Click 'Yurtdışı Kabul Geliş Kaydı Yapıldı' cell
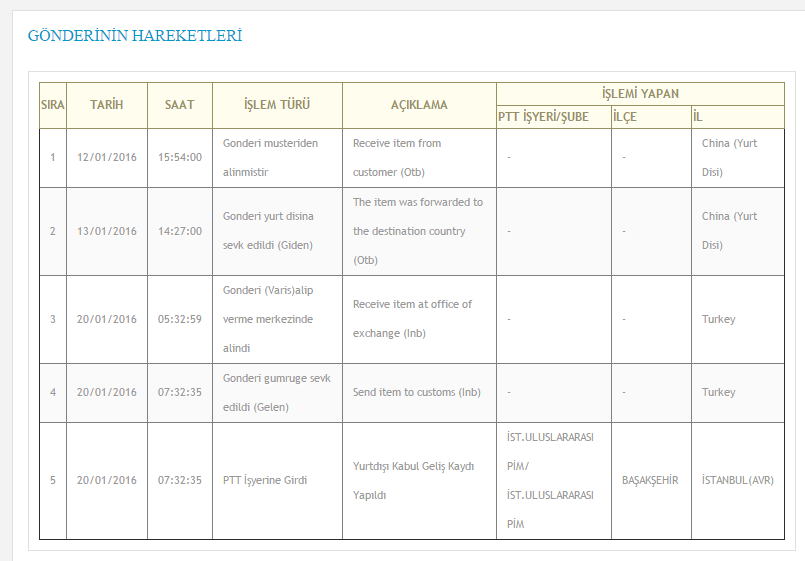The image size is (805, 561). tap(419, 480)
